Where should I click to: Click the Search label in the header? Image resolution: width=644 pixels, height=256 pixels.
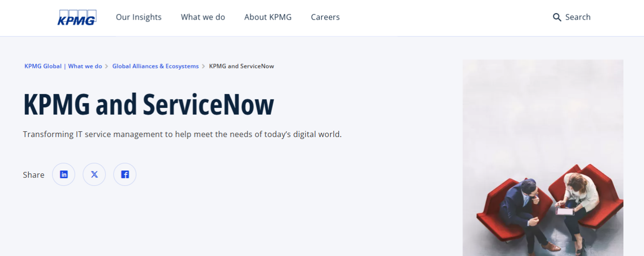pyautogui.click(x=578, y=17)
